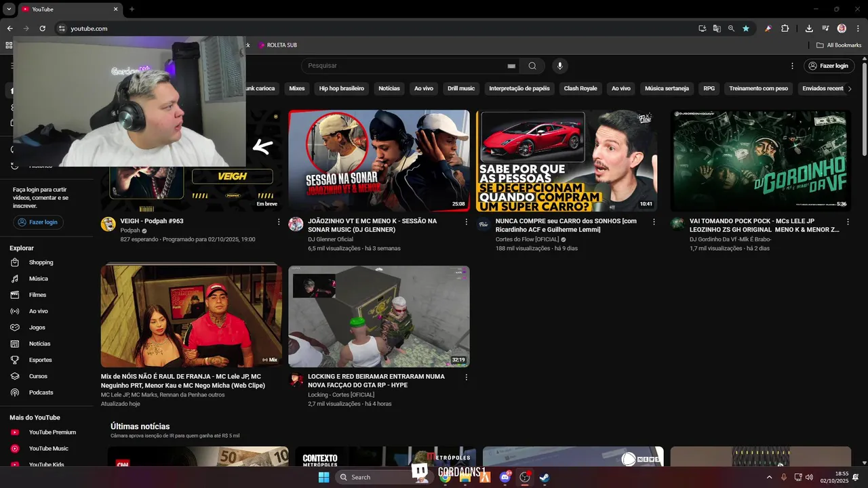Click Fazer login in the sidebar
The height and width of the screenshot is (488, 868).
(38, 222)
